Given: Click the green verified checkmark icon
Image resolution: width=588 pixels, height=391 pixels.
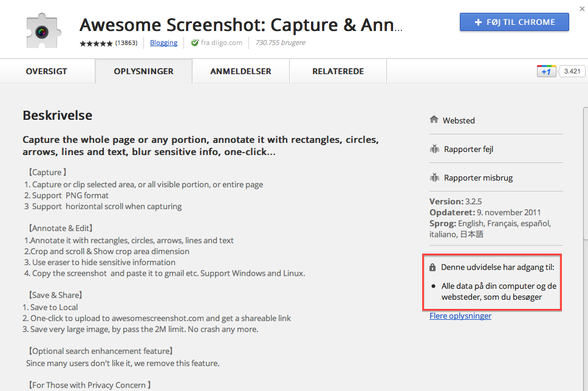Looking at the screenshot, I should tap(194, 43).
